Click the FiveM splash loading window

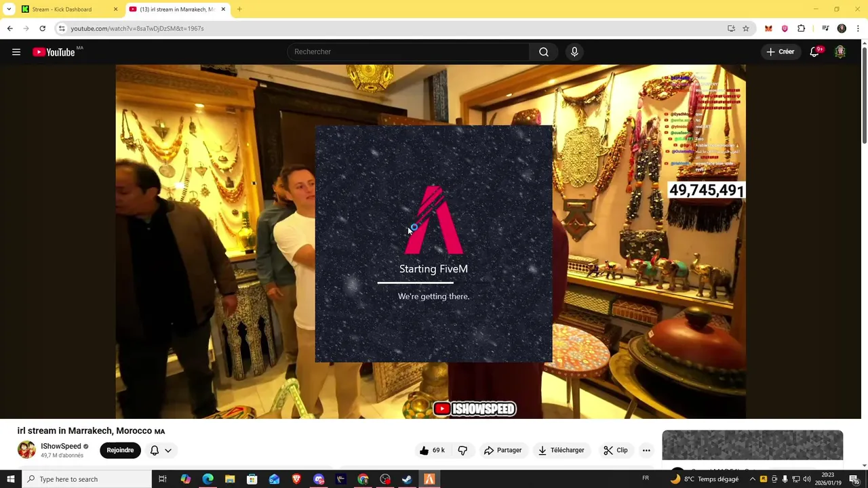click(433, 244)
